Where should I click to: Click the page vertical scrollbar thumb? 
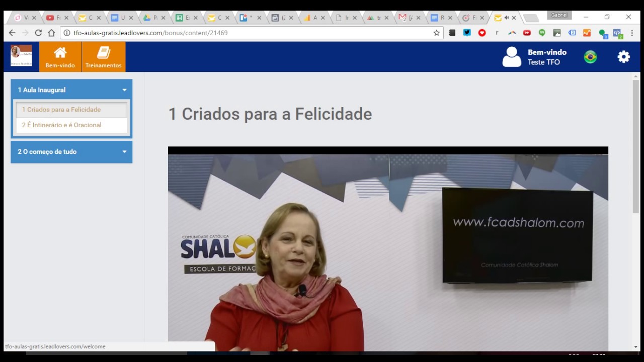click(x=636, y=146)
